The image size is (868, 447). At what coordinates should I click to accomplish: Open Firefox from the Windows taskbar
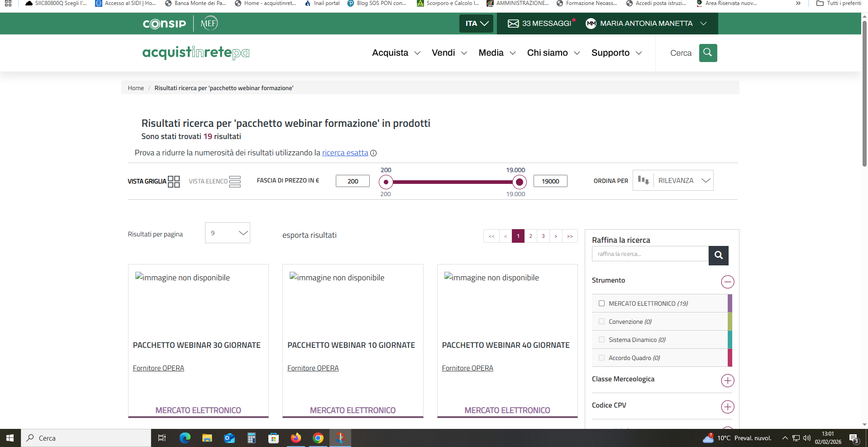pyautogui.click(x=296, y=438)
